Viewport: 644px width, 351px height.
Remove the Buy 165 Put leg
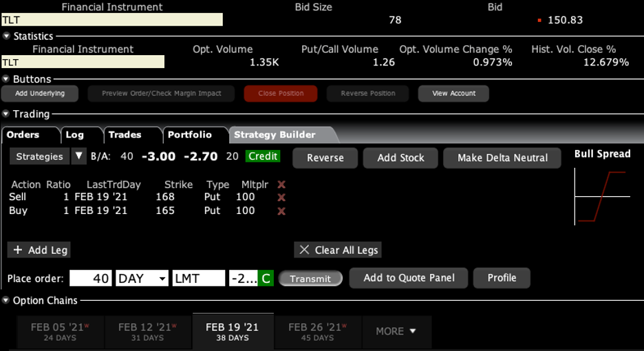[x=281, y=211]
